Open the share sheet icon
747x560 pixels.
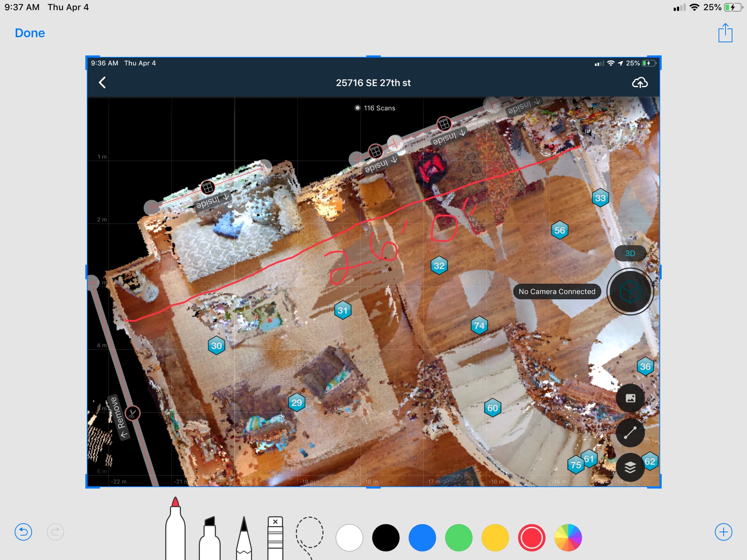[725, 33]
